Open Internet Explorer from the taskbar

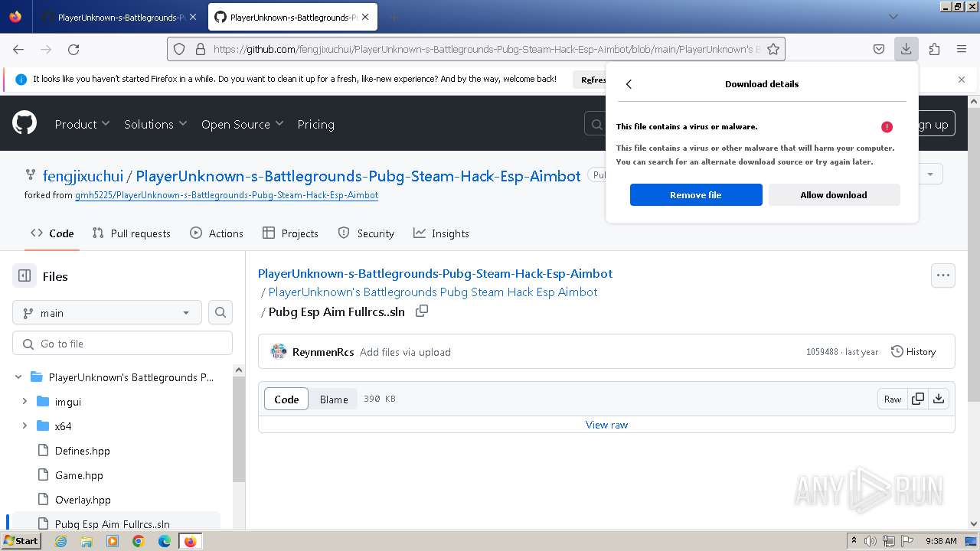60,541
